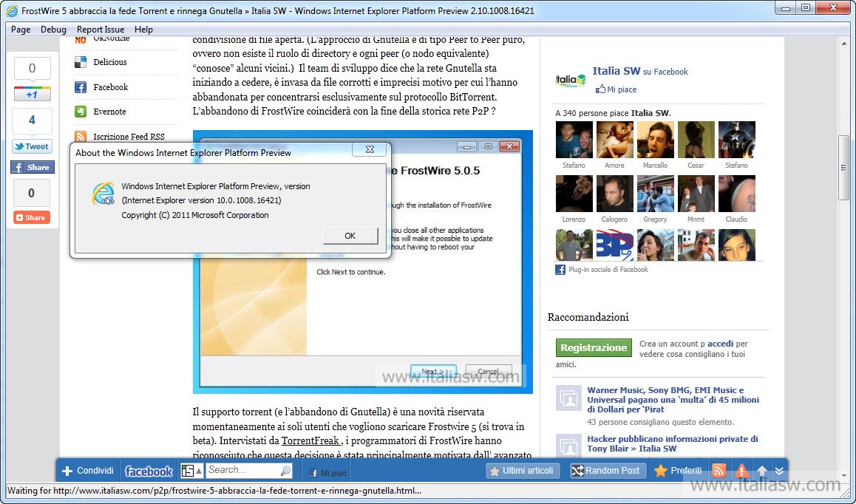
Task: Open the TorrentFreak link in the article
Action: pos(310,440)
